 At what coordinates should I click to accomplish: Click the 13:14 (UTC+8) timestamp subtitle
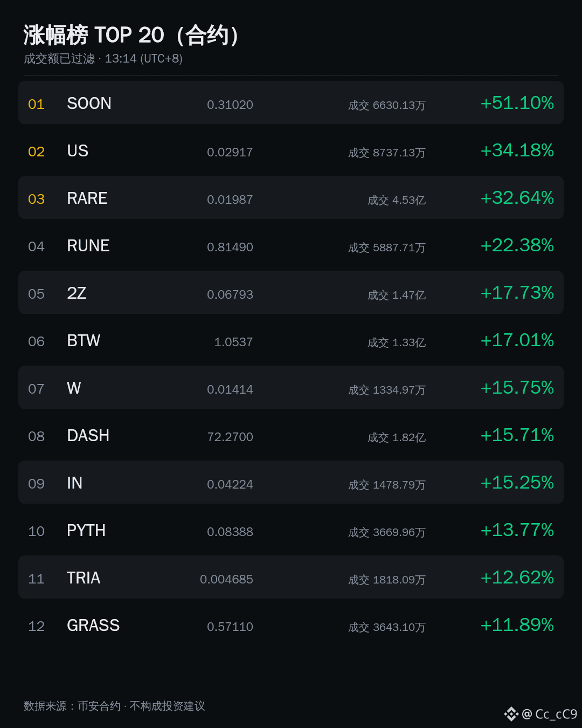143,58
